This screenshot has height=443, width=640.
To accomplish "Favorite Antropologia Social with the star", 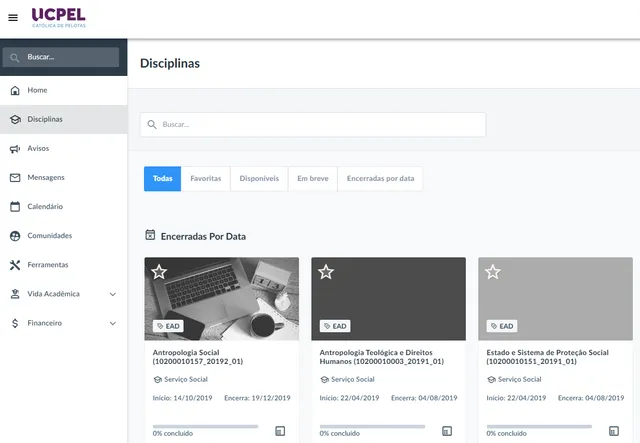I will click(159, 272).
